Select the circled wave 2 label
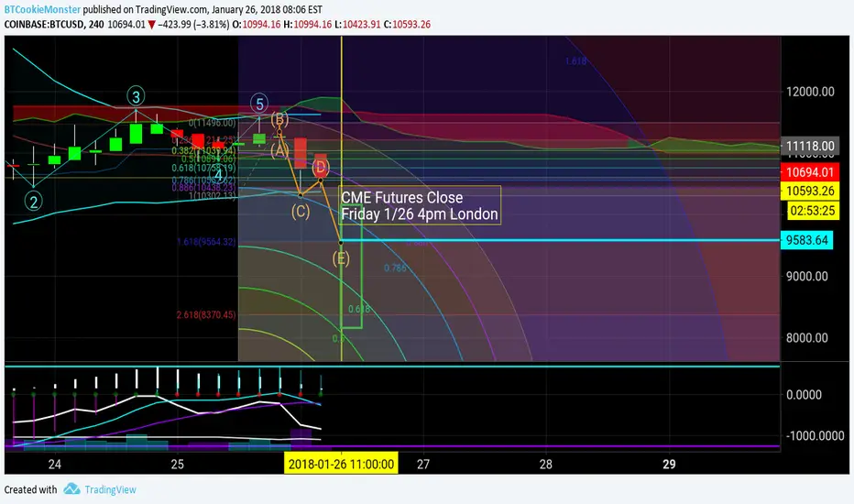854x504 pixels. [x=34, y=202]
